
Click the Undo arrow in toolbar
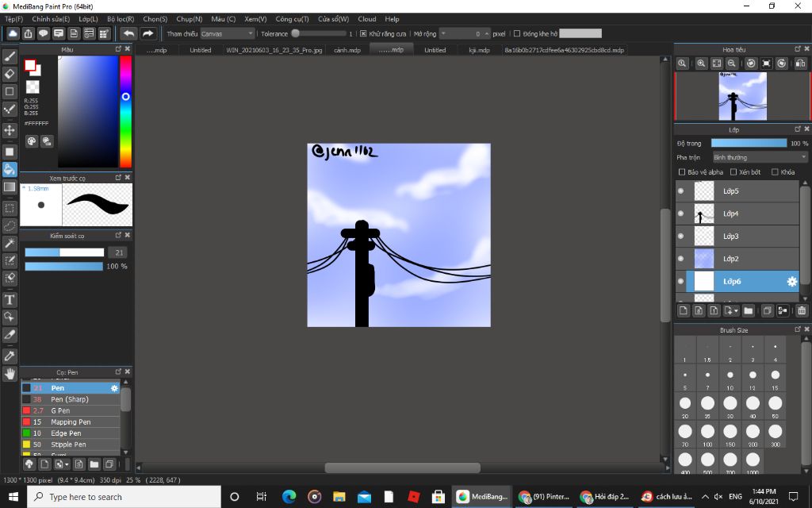(x=129, y=33)
